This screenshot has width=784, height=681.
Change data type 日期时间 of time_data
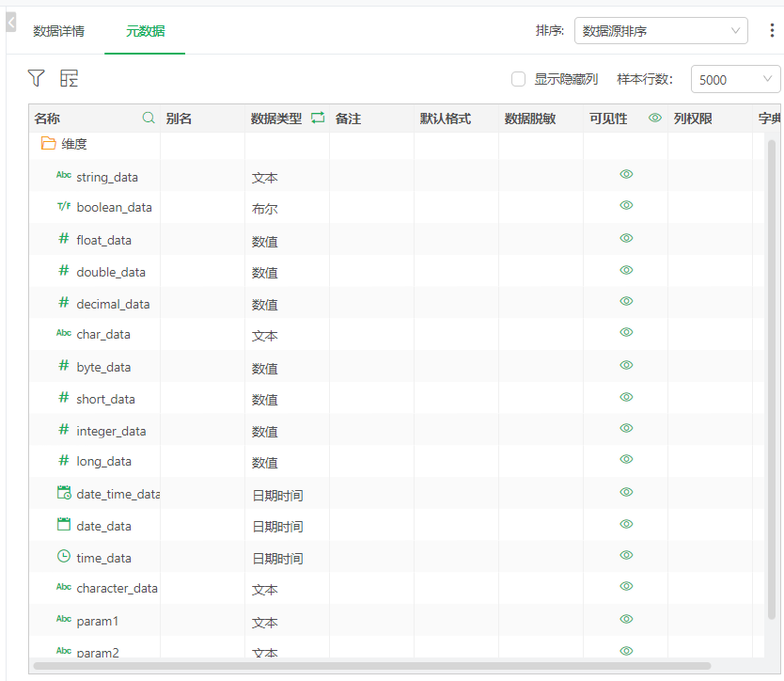click(277, 559)
